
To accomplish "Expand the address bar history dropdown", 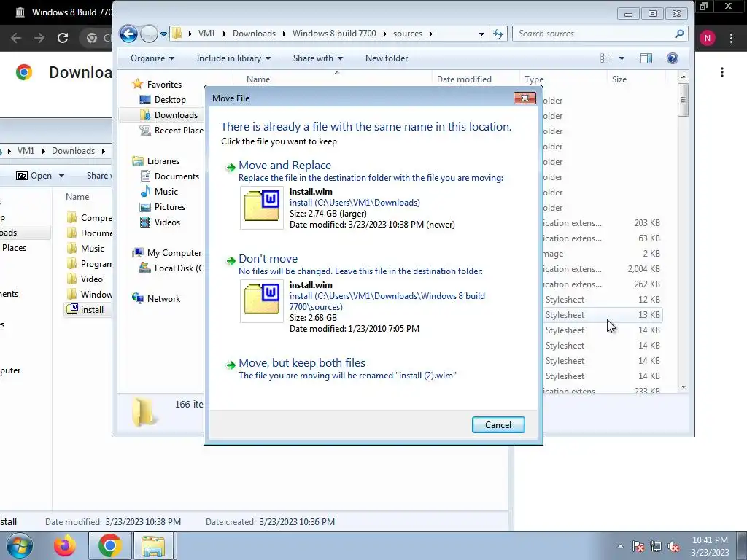I will click(481, 34).
